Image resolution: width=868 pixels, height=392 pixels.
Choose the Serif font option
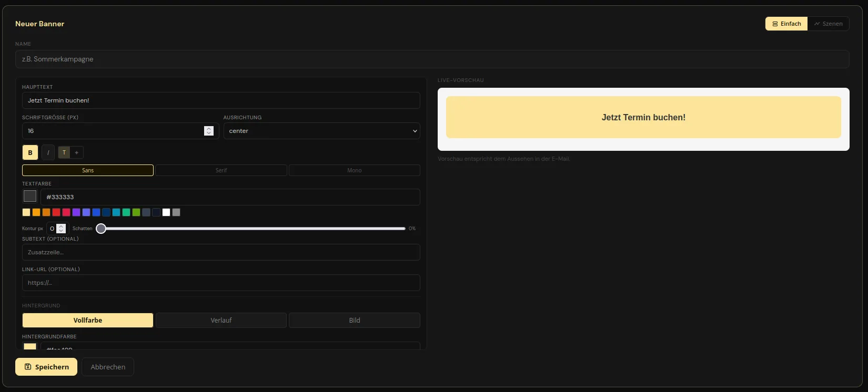221,170
